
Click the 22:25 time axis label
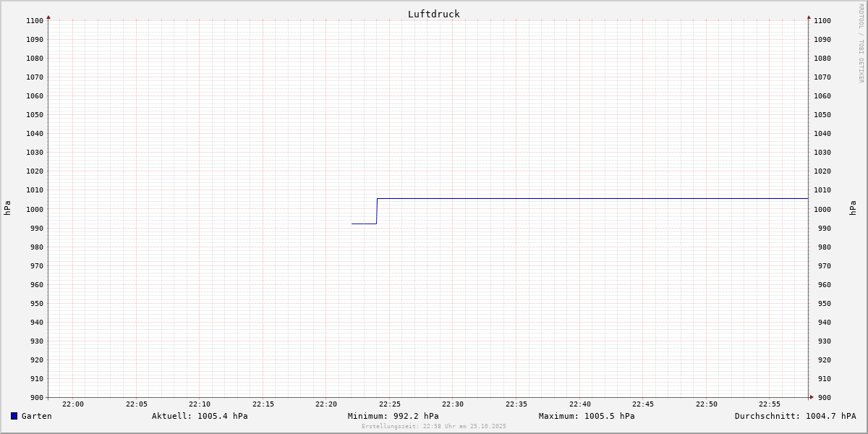pos(389,404)
